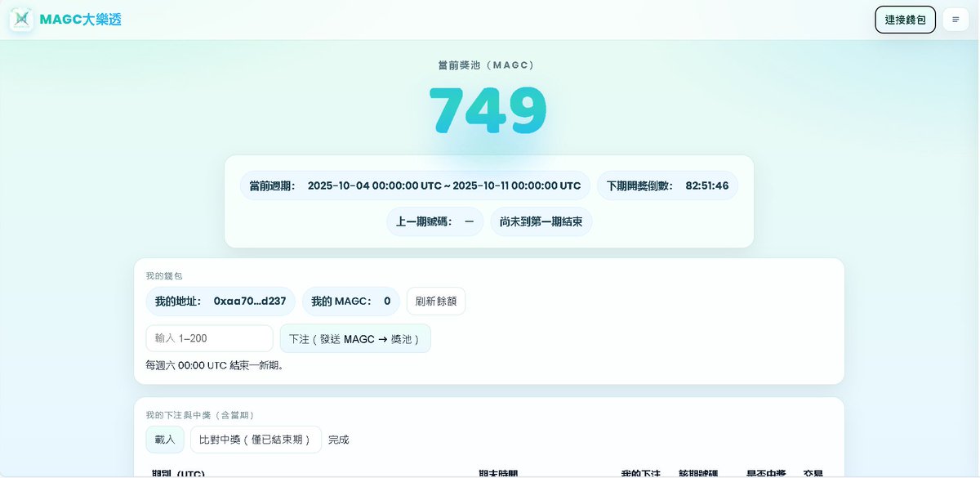Click the 上一期號碼 pill
Screen dimensions: 980x478
point(434,221)
